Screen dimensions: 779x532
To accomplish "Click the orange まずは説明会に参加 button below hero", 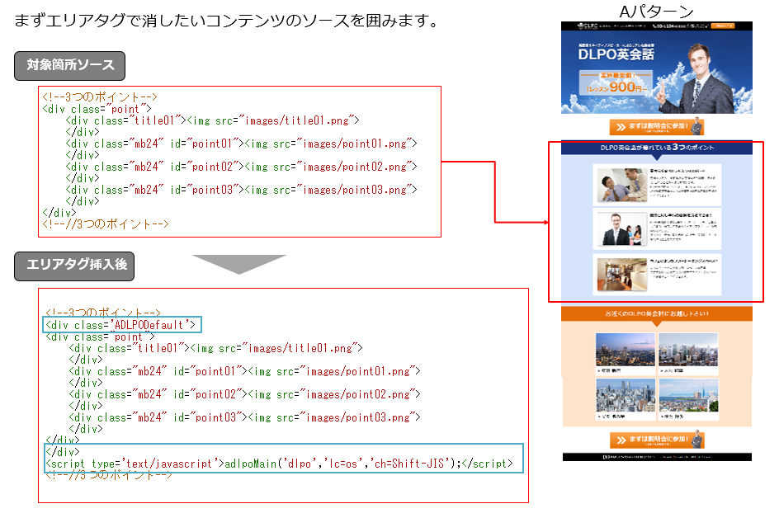I will pos(656,127).
